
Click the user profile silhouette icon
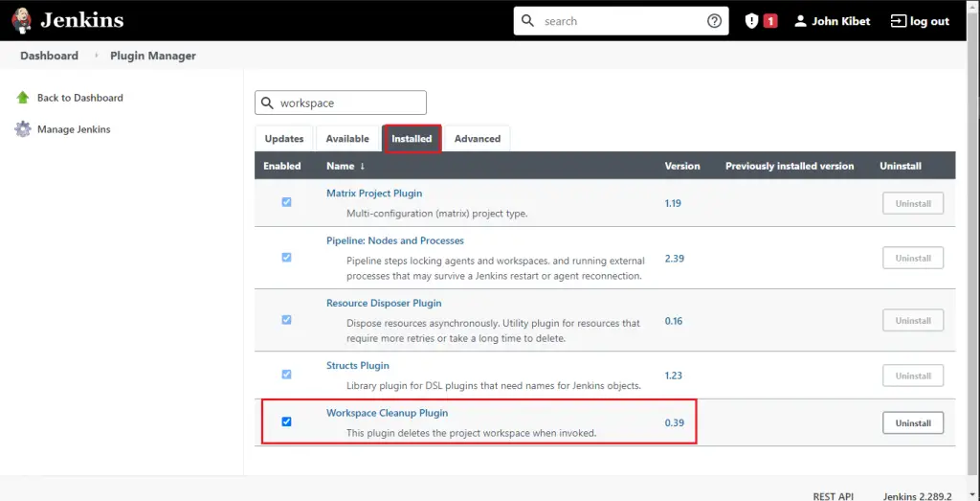click(800, 21)
